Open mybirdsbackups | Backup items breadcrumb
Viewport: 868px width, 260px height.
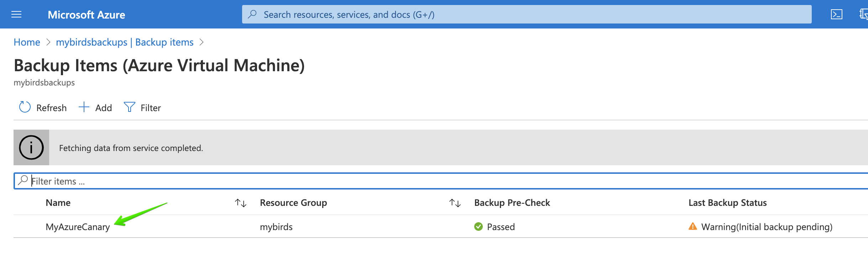[x=125, y=42]
